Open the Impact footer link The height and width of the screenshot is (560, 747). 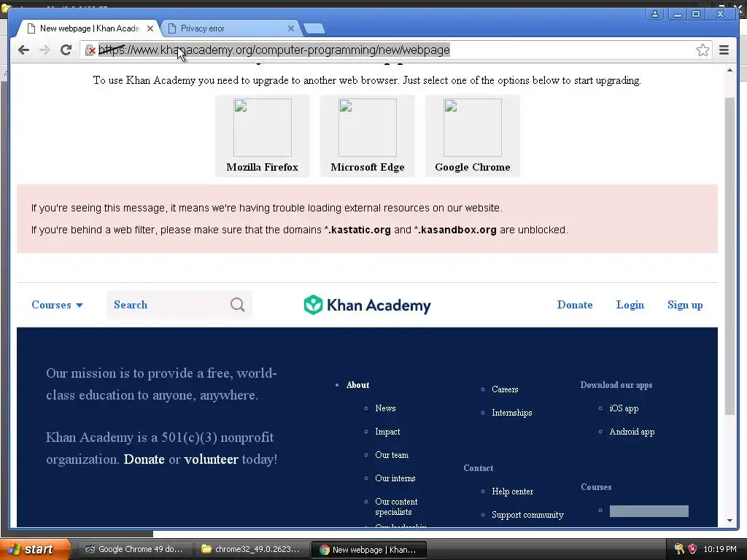point(387,432)
